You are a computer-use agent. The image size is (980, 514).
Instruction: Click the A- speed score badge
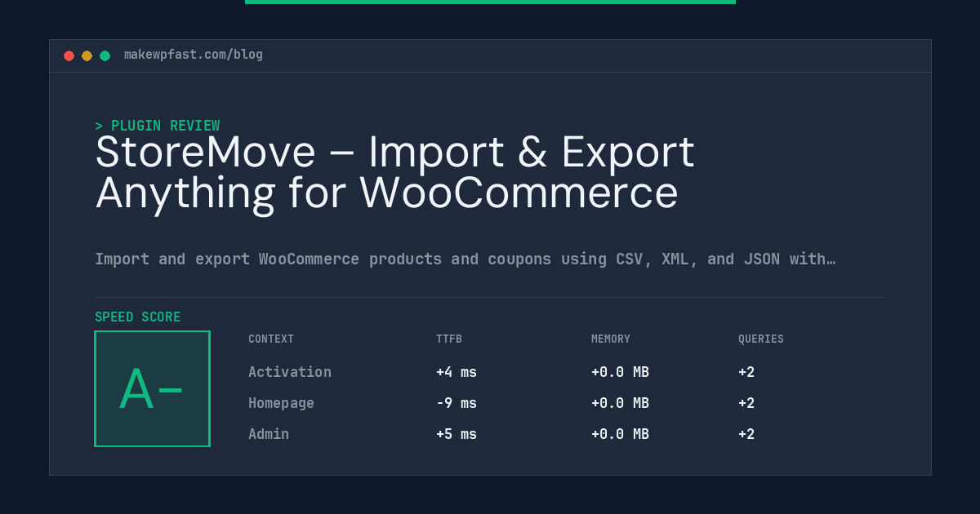(153, 389)
